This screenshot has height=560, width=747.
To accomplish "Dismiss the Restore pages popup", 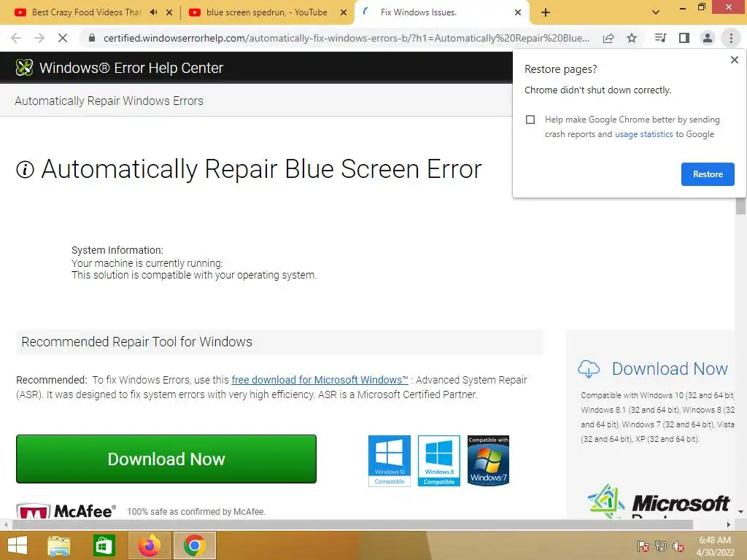I will coord(735,60).
